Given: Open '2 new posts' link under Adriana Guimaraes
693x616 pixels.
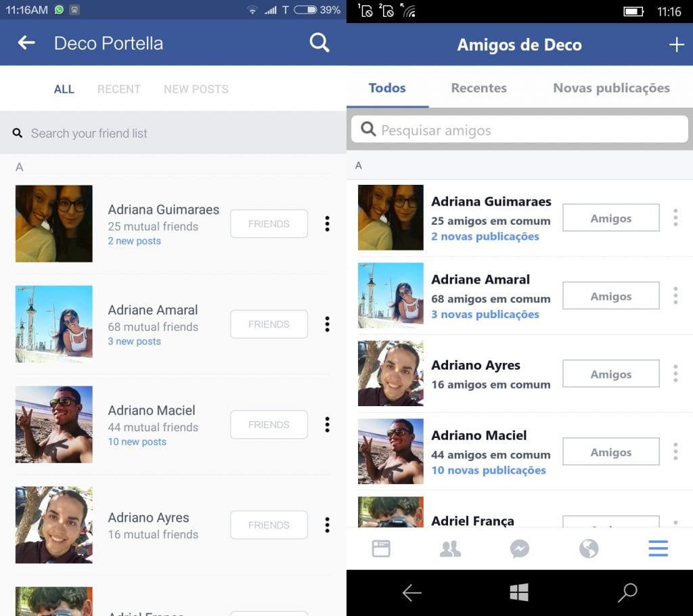Looking at the screenshot, I should [135, 241].
